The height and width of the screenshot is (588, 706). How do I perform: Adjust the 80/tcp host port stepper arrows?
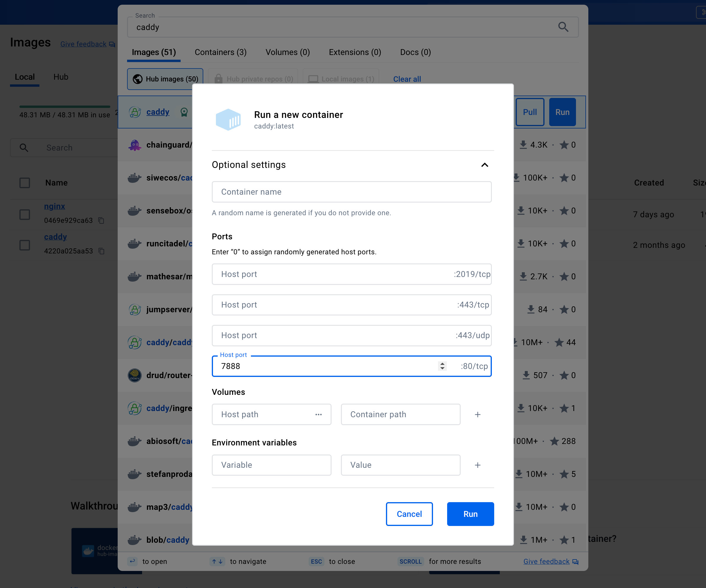tap(442, 366)
